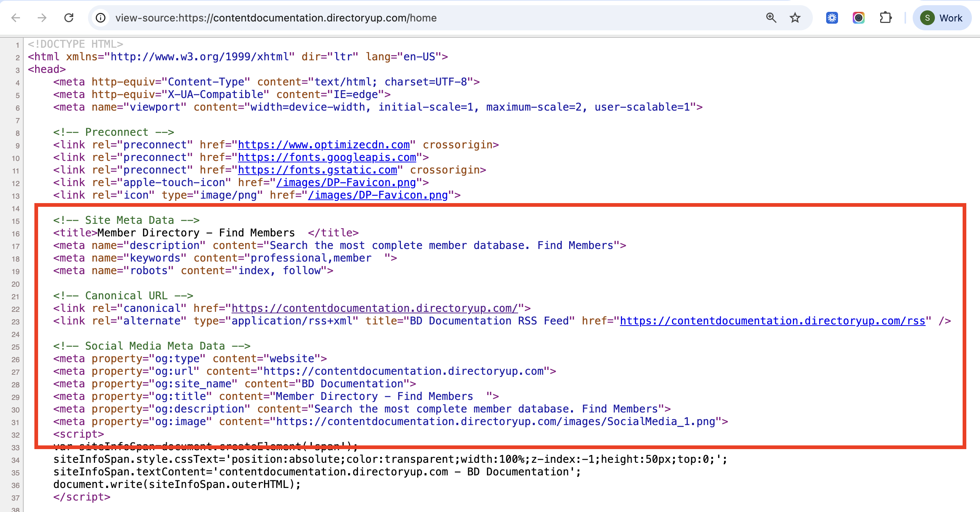The height and width of the screenshot is (512, 980).
Task: Open the site information icon
Action: click(x=101, y=18)
